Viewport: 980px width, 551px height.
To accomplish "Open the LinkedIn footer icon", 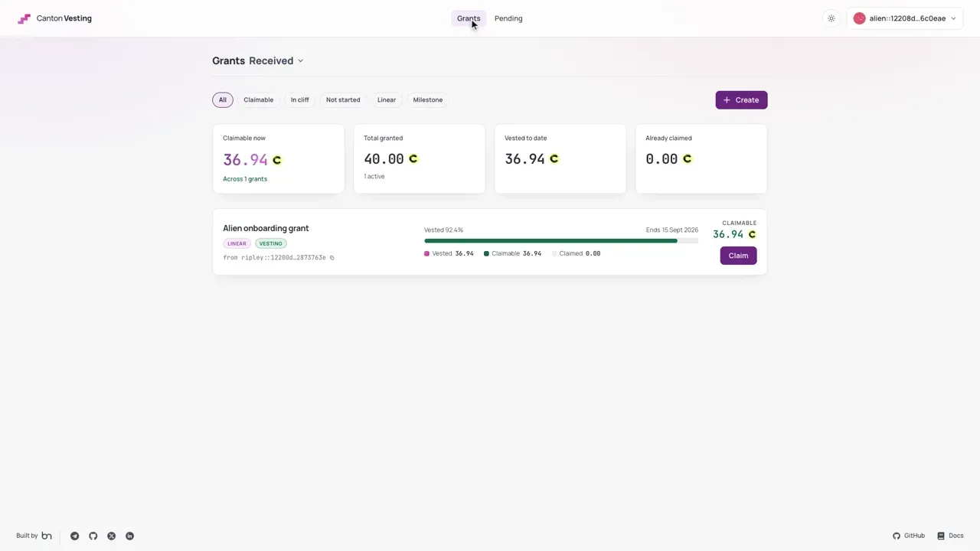I will (129, 536).
